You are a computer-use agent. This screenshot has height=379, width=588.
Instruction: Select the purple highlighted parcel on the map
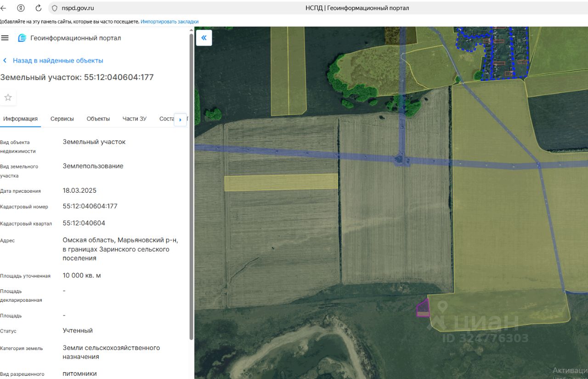(x=423, y=308)
